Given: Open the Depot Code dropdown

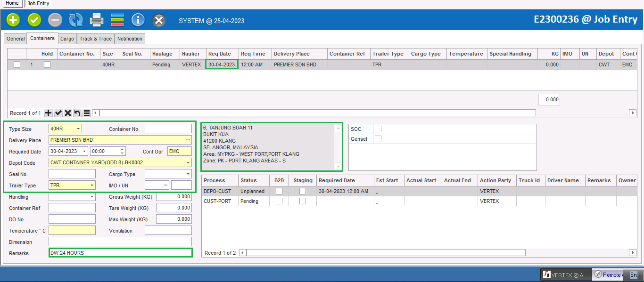Looking at the screenshot, I should click(x=188, y=163).
